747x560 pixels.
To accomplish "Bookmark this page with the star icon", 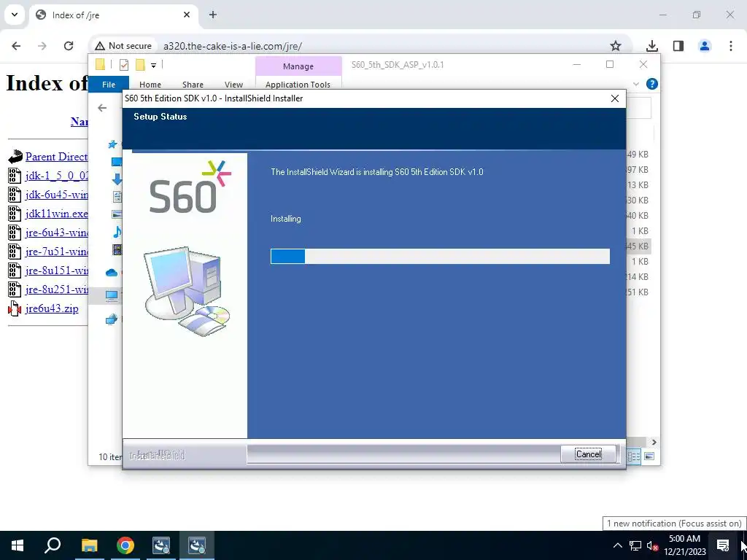I will coord(616,46).
